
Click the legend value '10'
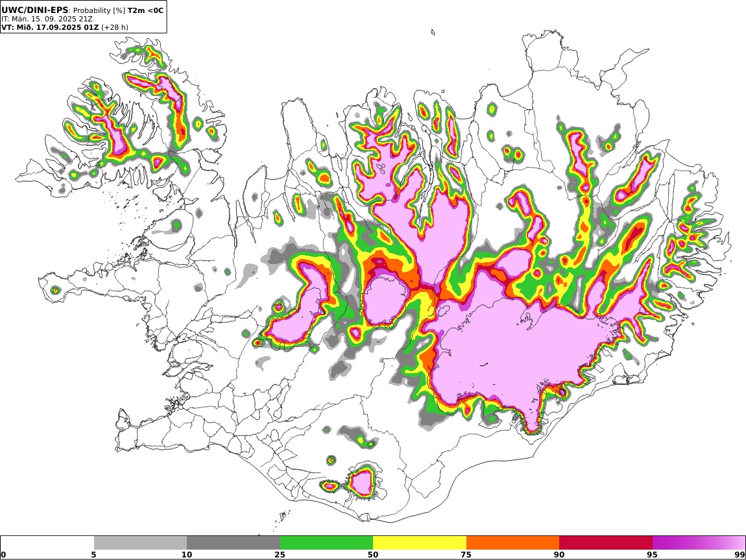(x=187, y=555)
